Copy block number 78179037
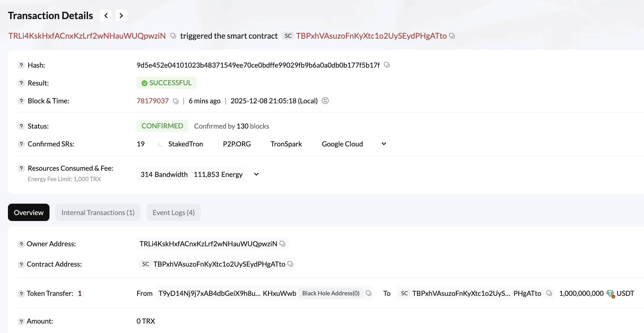 [176, 101]
